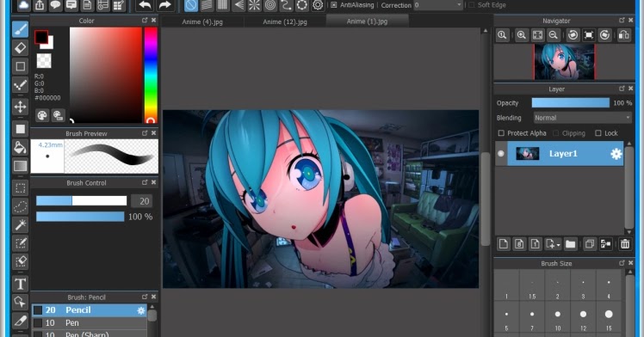The image size is (644, 337).
Task: Open the Correction dropdown
Action: (x=438, y=5)
